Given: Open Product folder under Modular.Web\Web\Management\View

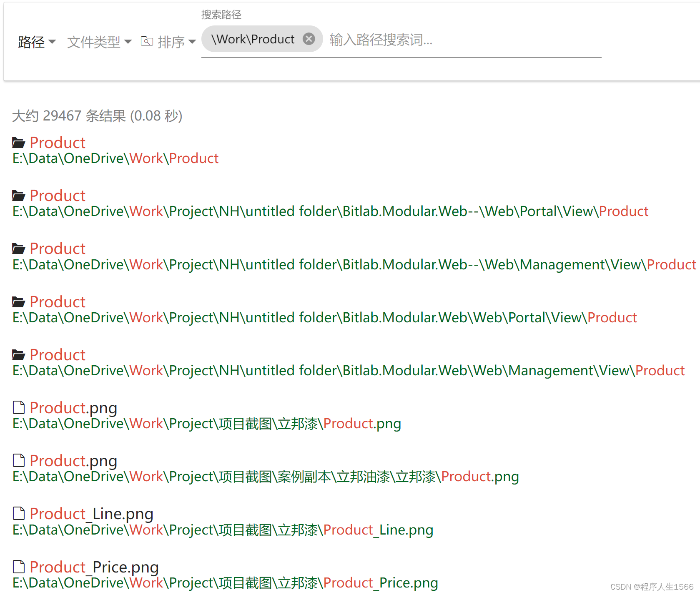Looking at the screenshot, I should 58,355.
